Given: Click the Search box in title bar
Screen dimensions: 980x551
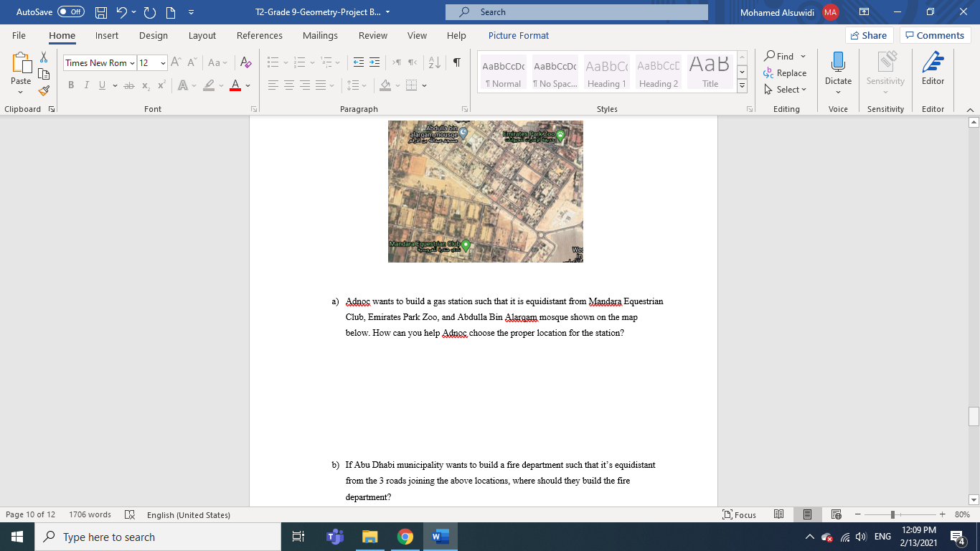Looking at the screenshot, I should [576, 12].
